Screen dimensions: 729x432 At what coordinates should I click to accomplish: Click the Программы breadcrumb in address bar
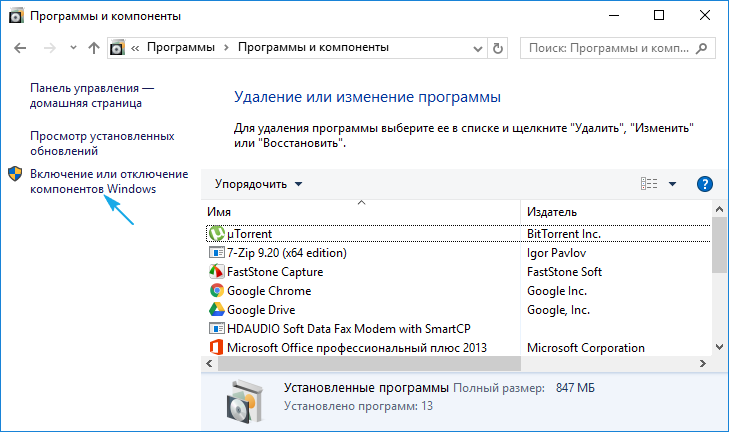point(188,48)
